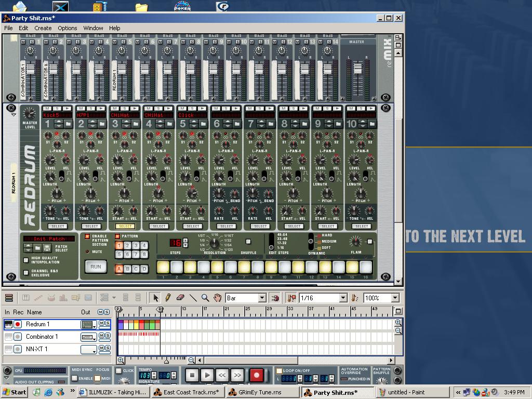Zoom out vertically on sequencer tracks
This screenshot has width=532, height=399.
click(x=398, y=331)
